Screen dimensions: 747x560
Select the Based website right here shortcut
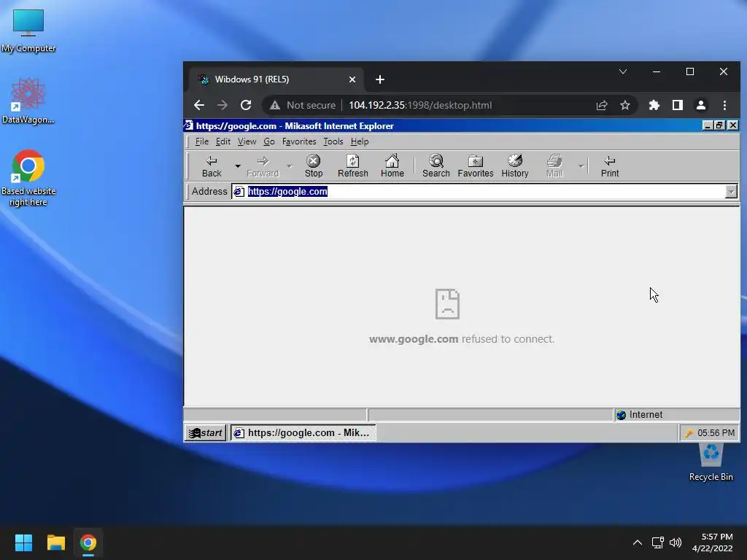point(28,178)
